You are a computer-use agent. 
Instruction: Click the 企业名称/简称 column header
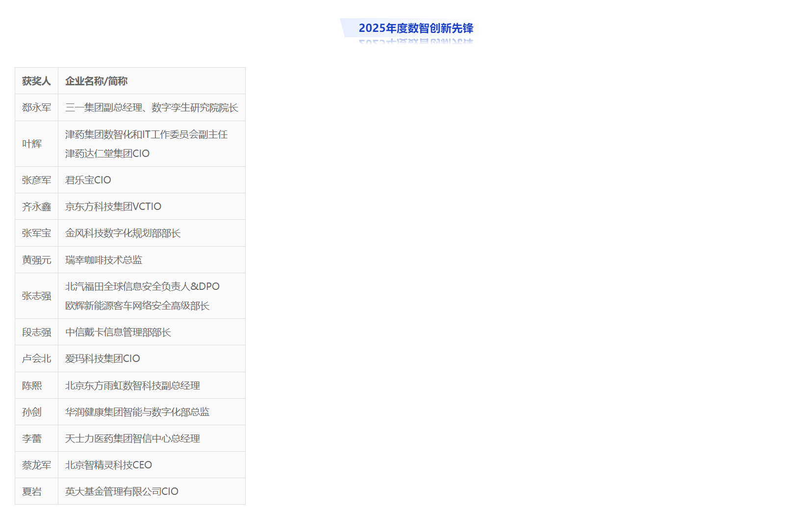pyautogui.click(x=96, y=81)
